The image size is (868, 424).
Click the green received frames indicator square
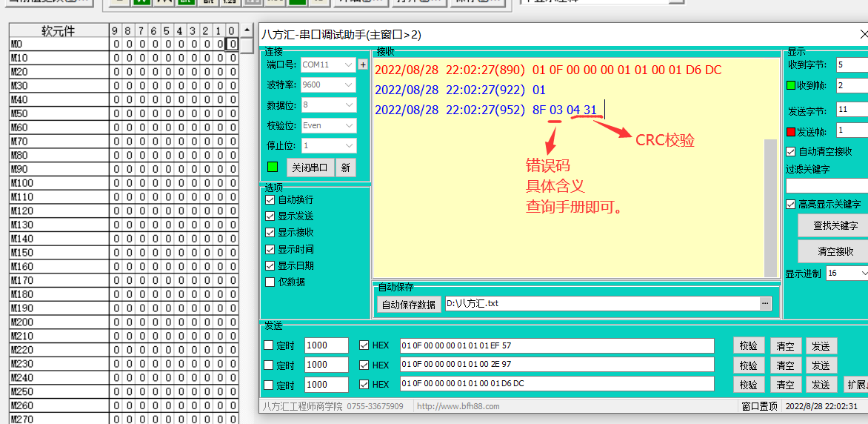click(x=790, y=85)
